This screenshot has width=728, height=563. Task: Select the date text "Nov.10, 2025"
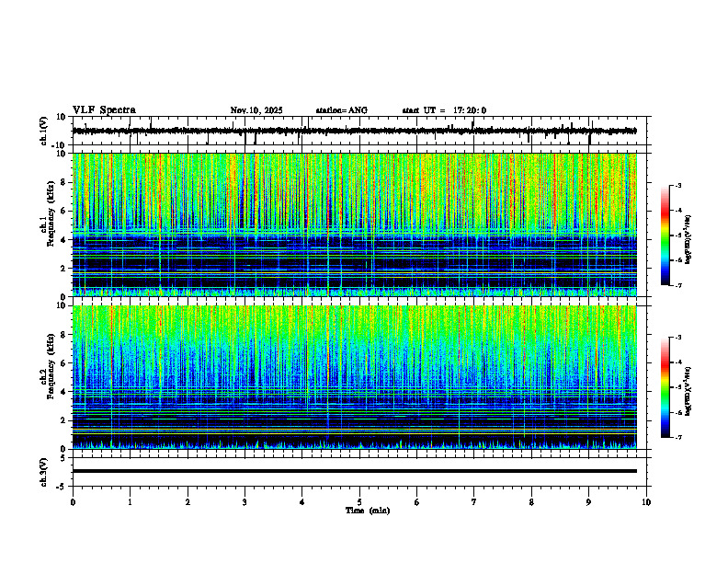point(256,110)
